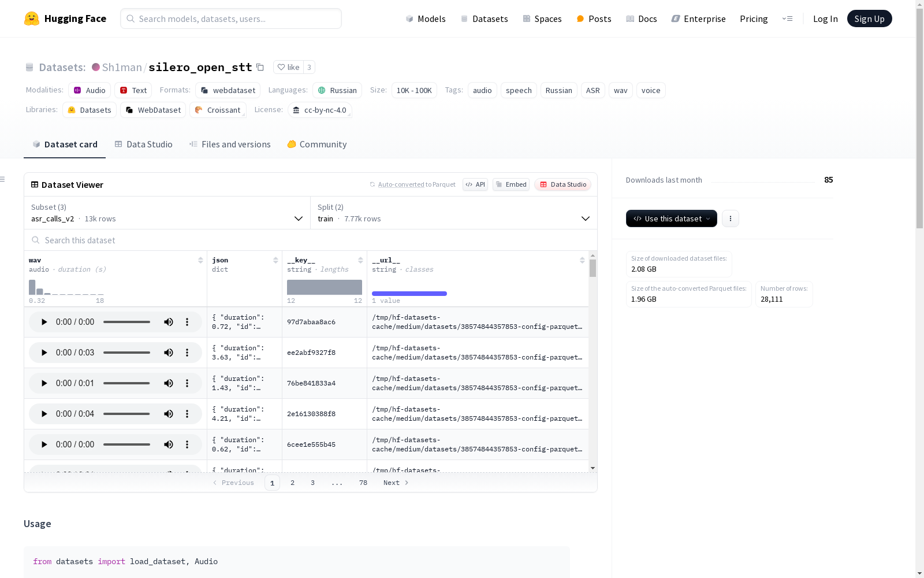The height and width of the screenshot is (578, 924).
Task: Seek audio slider in row 2e16130388f8
Action: pos(127,414)
